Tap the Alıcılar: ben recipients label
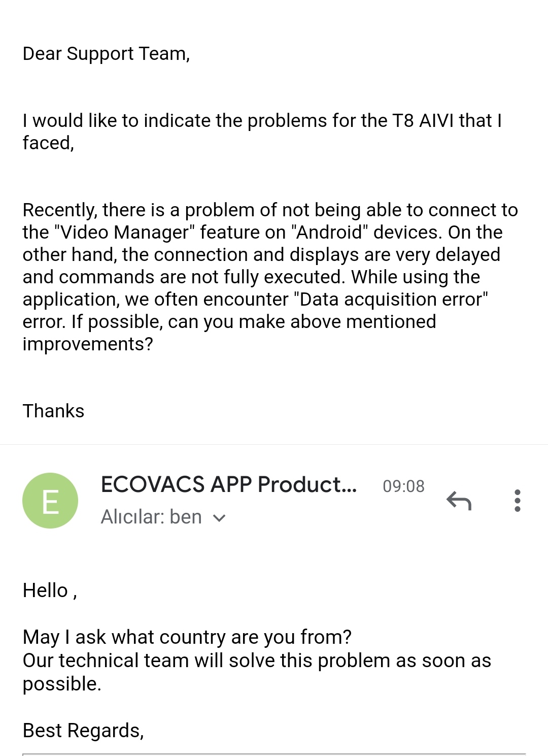 tap(151, 517)
